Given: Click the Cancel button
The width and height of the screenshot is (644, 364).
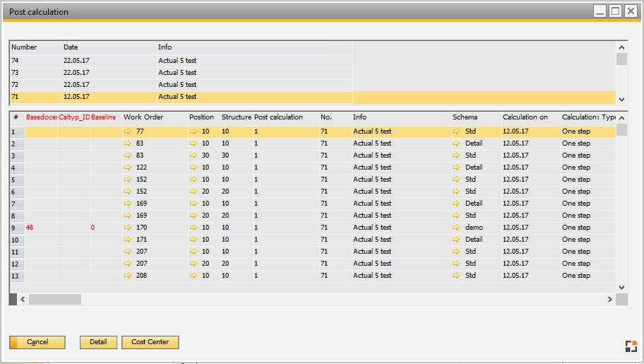Looking at the screenshot, I should click(x=37, y=342).
